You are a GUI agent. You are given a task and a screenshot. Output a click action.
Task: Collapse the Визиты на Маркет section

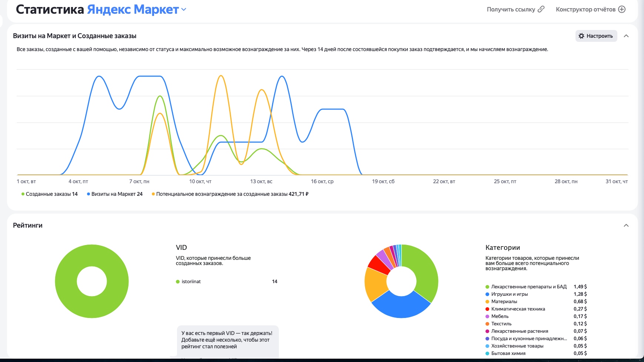626,36
